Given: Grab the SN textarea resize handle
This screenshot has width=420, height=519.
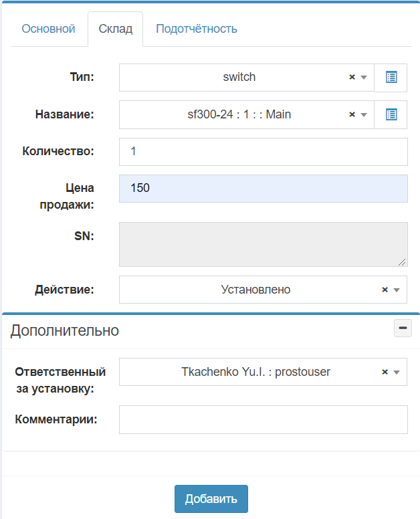Looking at the screenshot, I should [403, 263].
